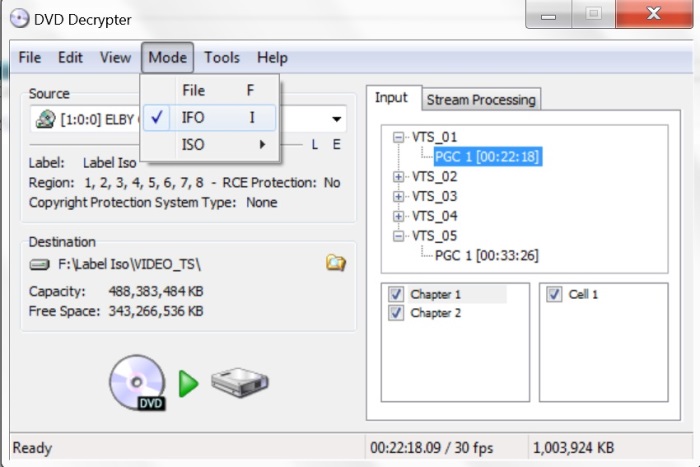Select the VTS_05 tree label

tap(434, 236)
